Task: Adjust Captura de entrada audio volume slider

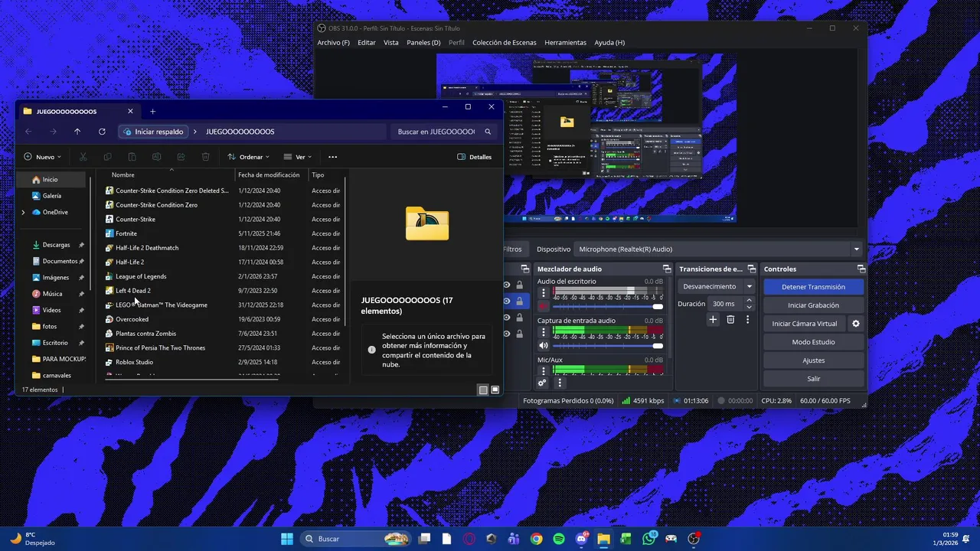Action: click(608, 346)
